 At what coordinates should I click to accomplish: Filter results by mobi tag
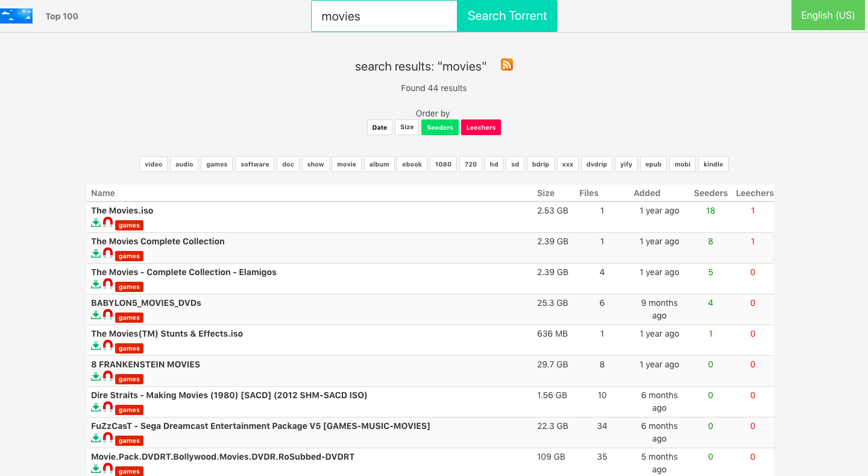682,164
